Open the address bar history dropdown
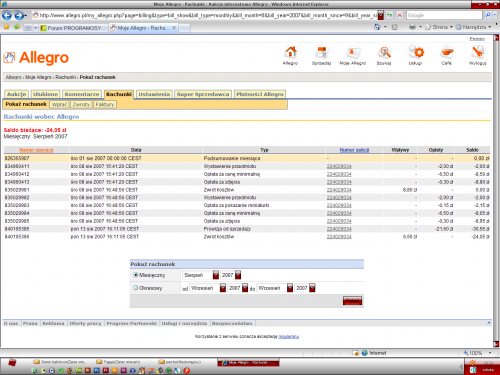The image size is (500, 375). coord(381,15)
